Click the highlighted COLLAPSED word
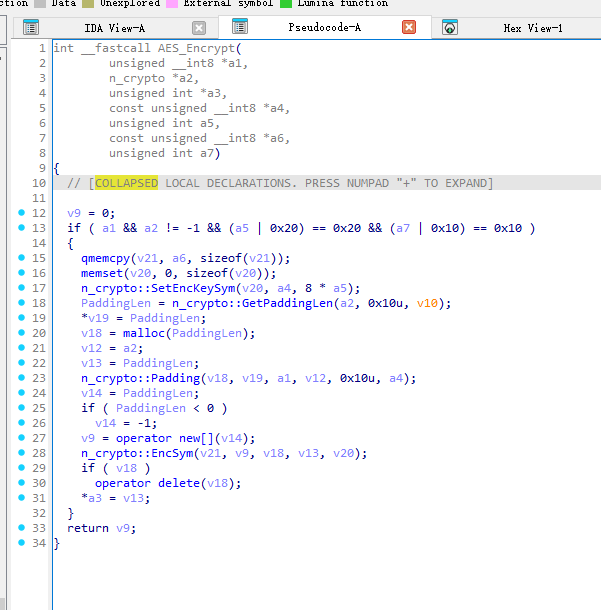Screen dimensions: 601x610 [126, 183]
